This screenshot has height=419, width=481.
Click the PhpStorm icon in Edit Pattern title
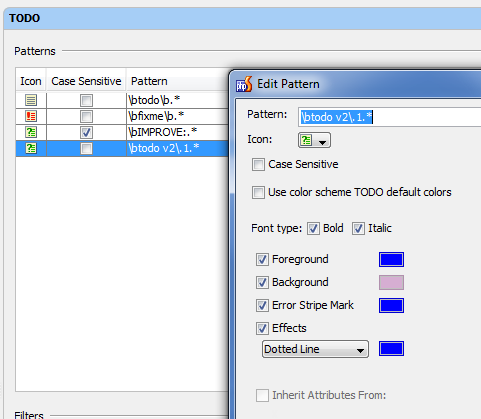(244, 84)
